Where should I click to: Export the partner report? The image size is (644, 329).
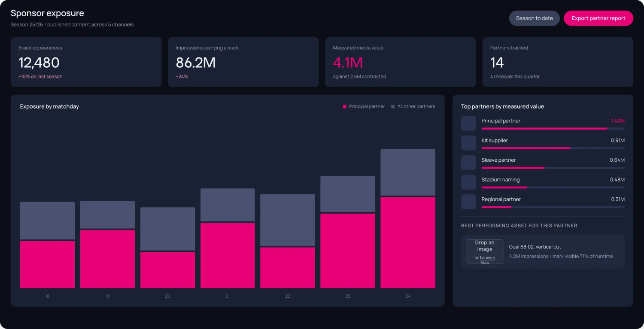(598, 18)
